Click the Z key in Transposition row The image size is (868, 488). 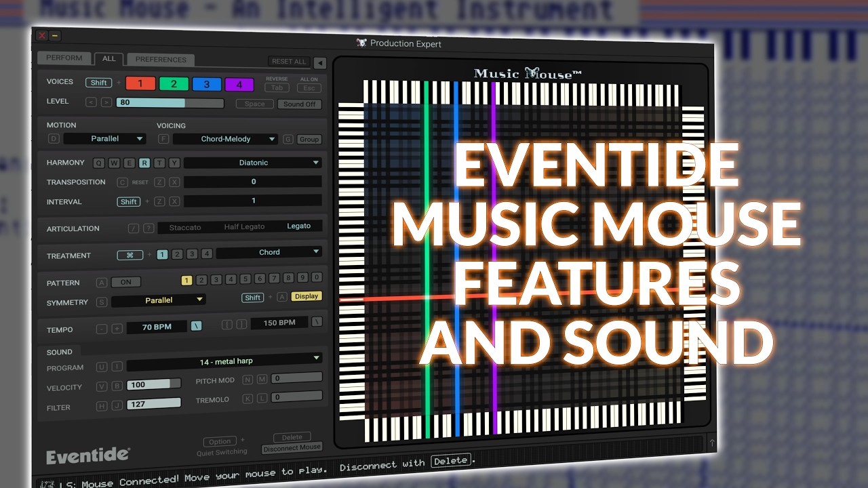click(159, 182)
